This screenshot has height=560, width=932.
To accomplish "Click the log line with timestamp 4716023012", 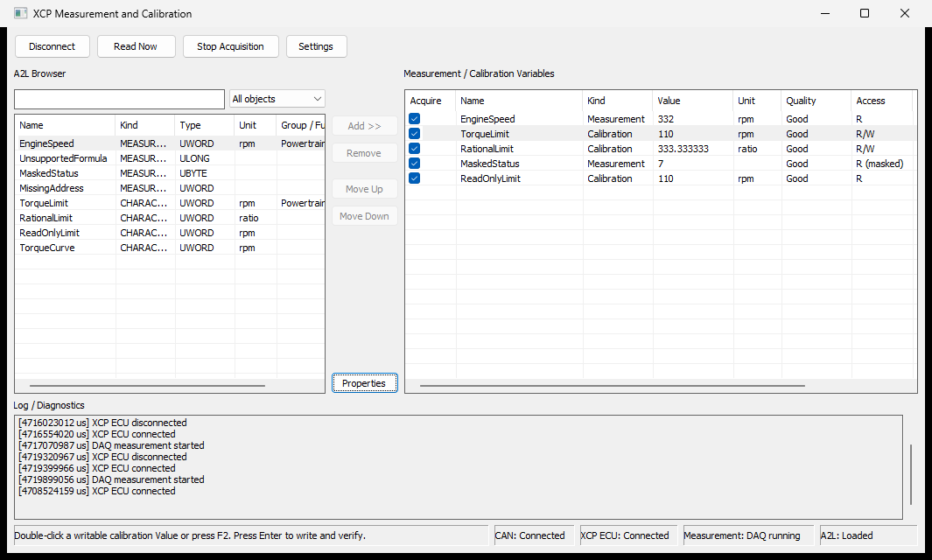I will click(102, 423).
